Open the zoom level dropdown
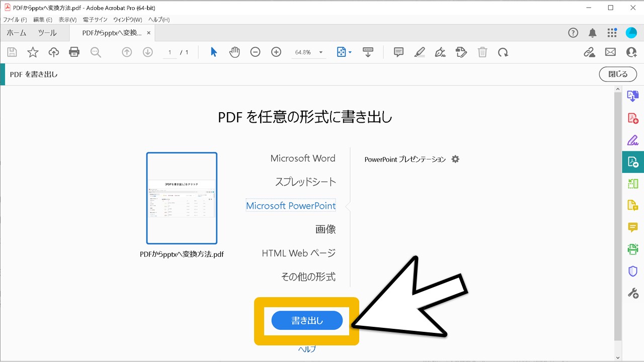The width and height of the screenshot is (644, 362). [320, 52]
